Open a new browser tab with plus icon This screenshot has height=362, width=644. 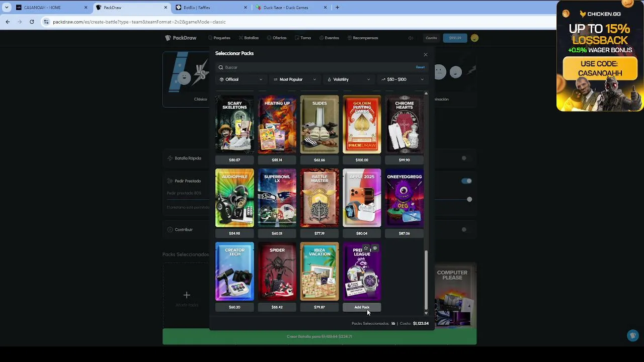(x=337, y=8)
